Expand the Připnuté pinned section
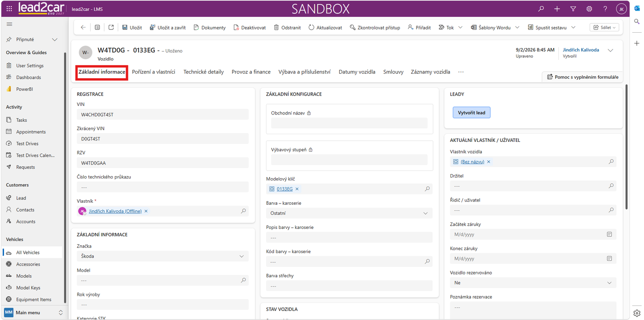Screen dimensions: 644x320 tap(55, 39)
